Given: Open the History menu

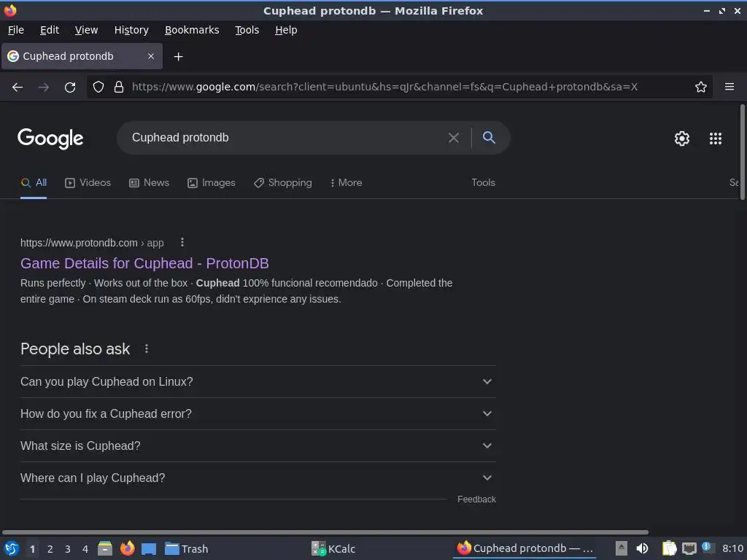Looking at the screenshot, I should 131,30.
